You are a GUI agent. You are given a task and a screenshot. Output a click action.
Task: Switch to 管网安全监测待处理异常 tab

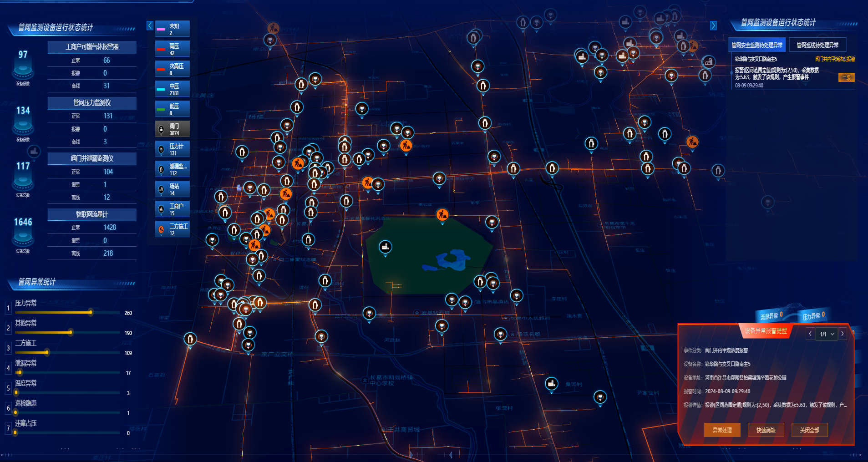coord(757,45)
